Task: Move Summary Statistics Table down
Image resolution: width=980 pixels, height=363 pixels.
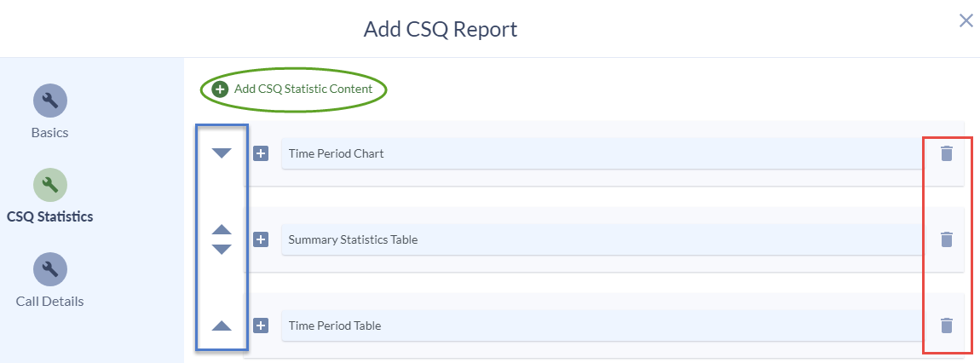Action: click(222, 250)
